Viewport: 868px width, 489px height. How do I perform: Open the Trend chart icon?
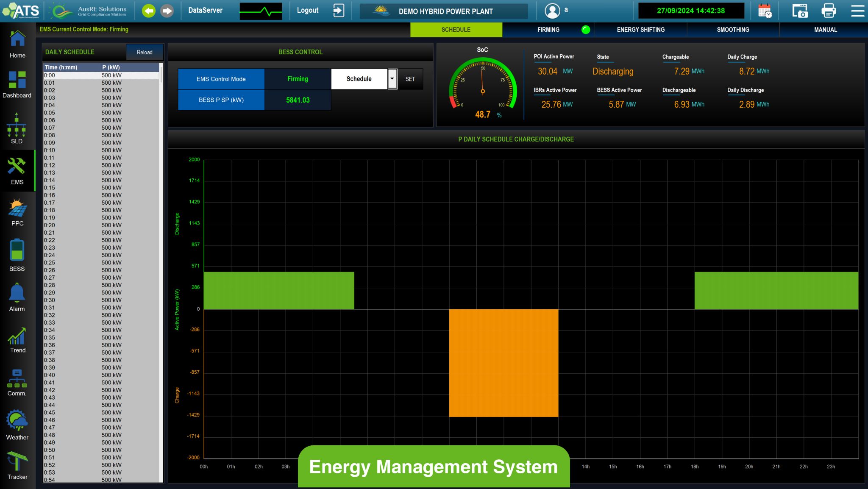click(17, 336)
